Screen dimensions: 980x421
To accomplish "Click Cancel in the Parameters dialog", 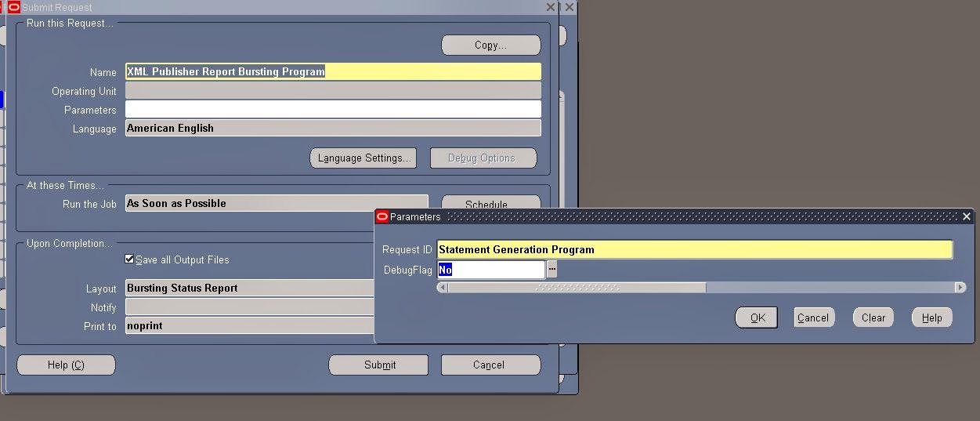I will coord(813,318).
